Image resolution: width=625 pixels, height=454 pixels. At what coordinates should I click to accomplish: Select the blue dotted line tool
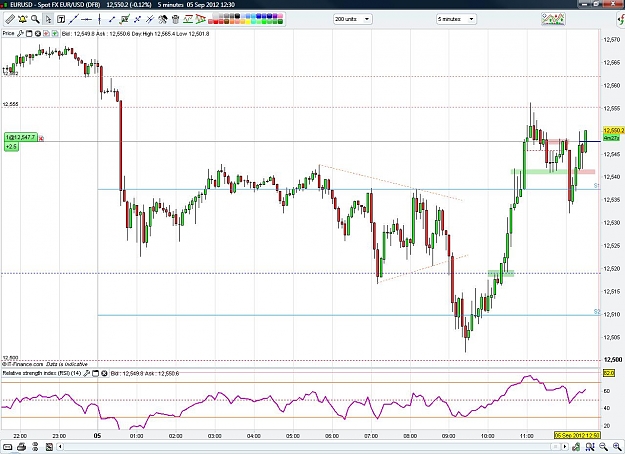137,19
